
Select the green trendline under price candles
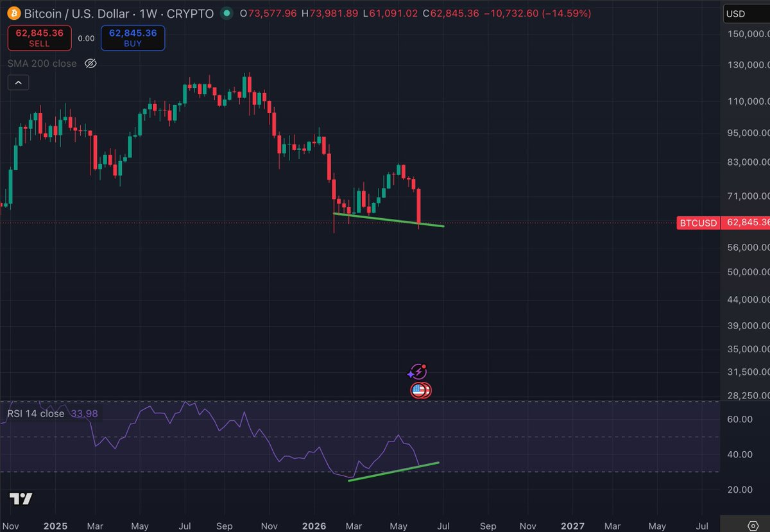(388, 219)
